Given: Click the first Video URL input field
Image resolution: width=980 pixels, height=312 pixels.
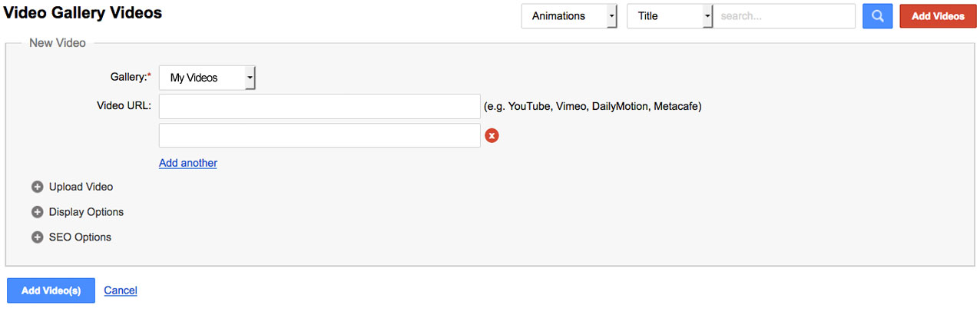Looking at the screenshot, I should click(x=319, y=107).
